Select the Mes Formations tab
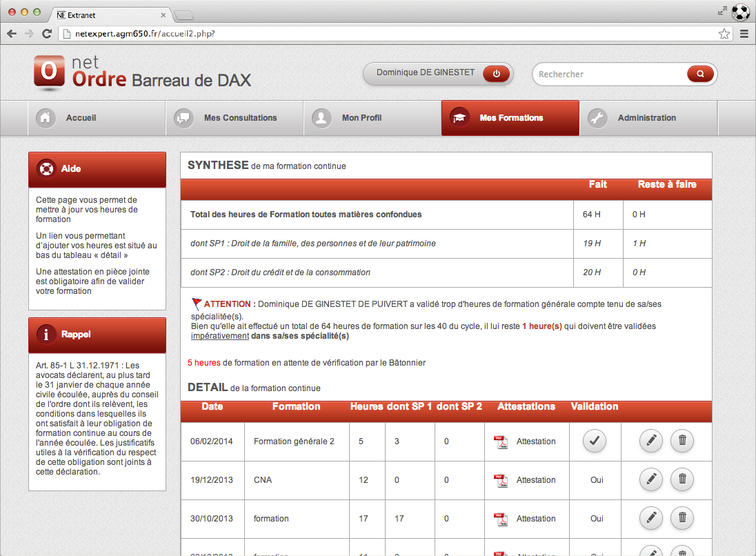This screenshot has width=756, height=556. 510,118
